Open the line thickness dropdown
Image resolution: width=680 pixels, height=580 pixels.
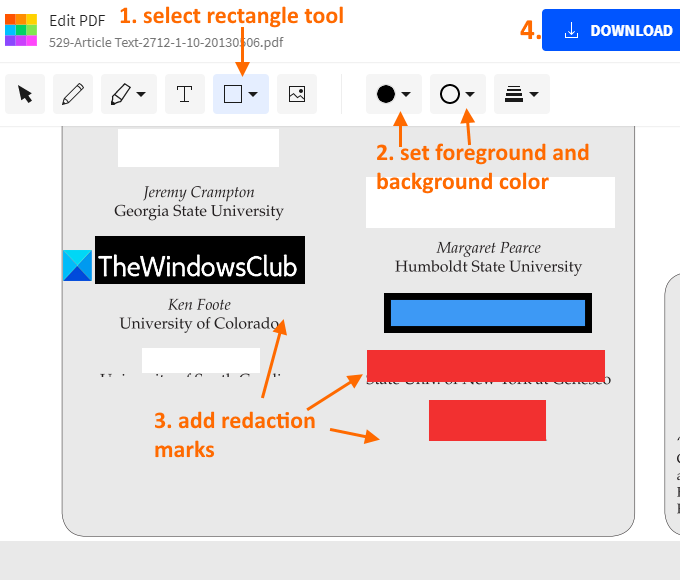pos(522,94)
